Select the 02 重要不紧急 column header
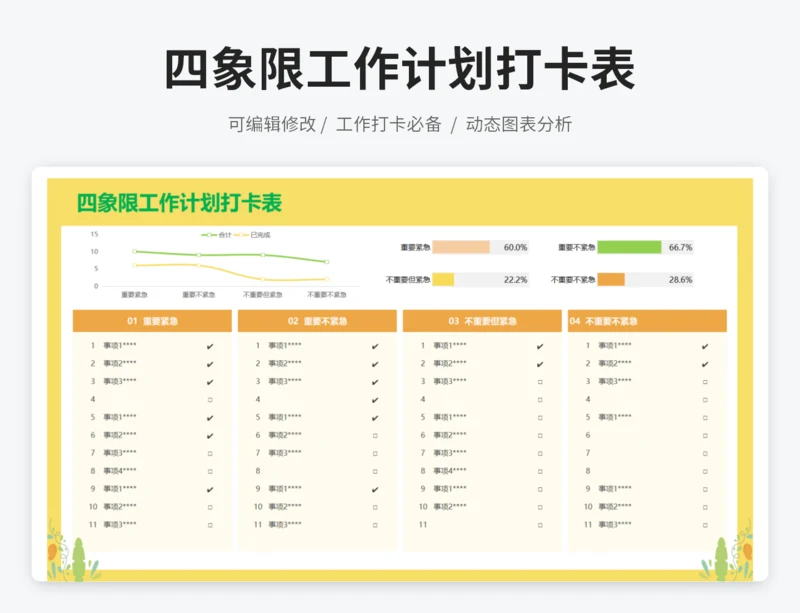Viewport: 800px width, 613px height. pos(318,321)
